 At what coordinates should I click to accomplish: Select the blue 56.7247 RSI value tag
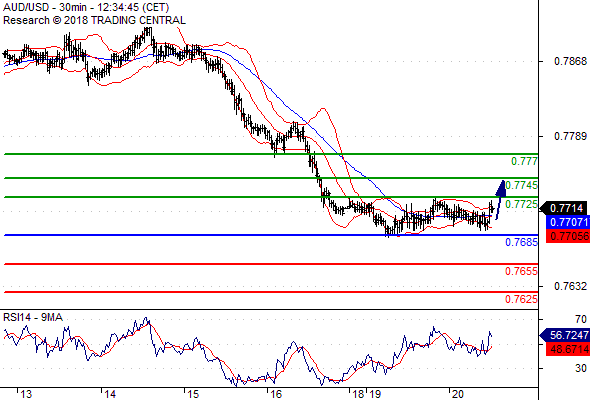tap(566, 335)
